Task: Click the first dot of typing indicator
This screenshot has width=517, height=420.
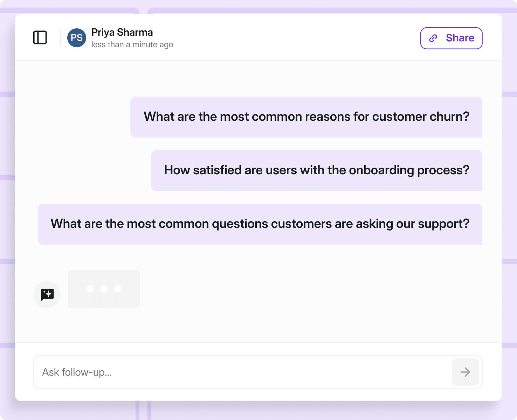Action: [90, 289]
